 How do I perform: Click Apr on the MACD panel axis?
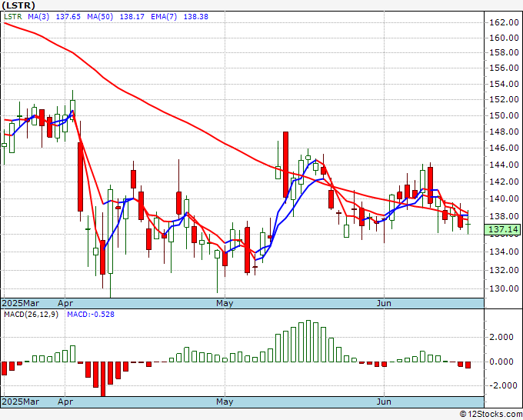[65, 402]
